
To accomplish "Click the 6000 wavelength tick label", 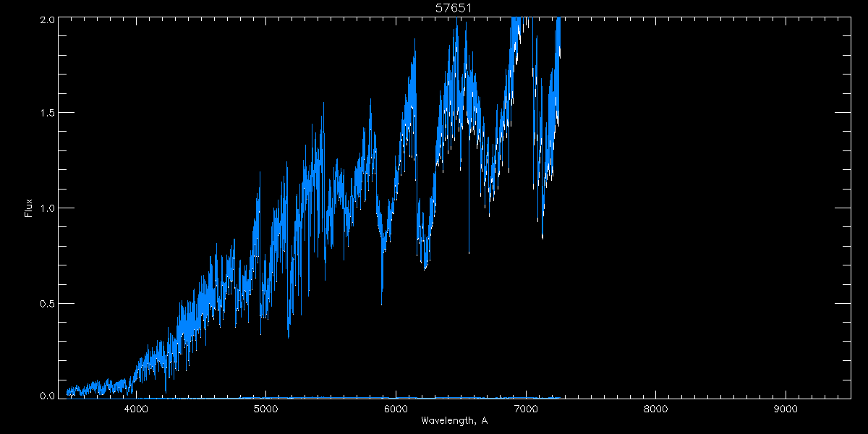I will (396, 409).
